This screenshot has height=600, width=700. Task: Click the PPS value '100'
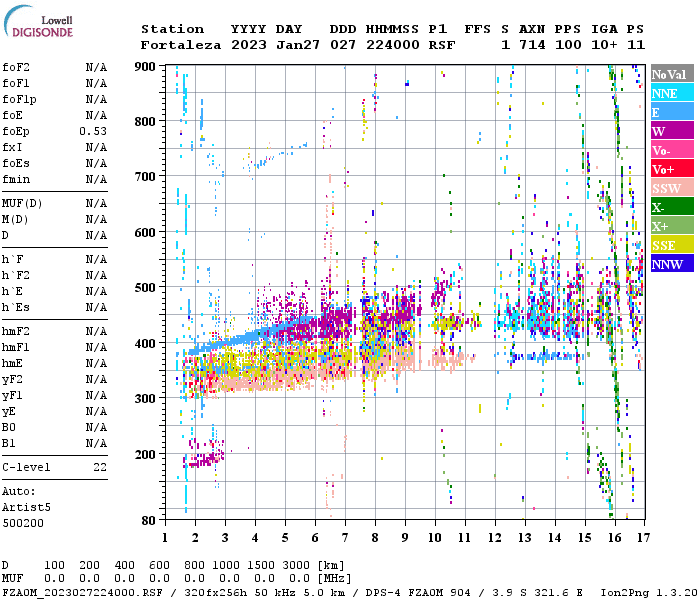568,45
